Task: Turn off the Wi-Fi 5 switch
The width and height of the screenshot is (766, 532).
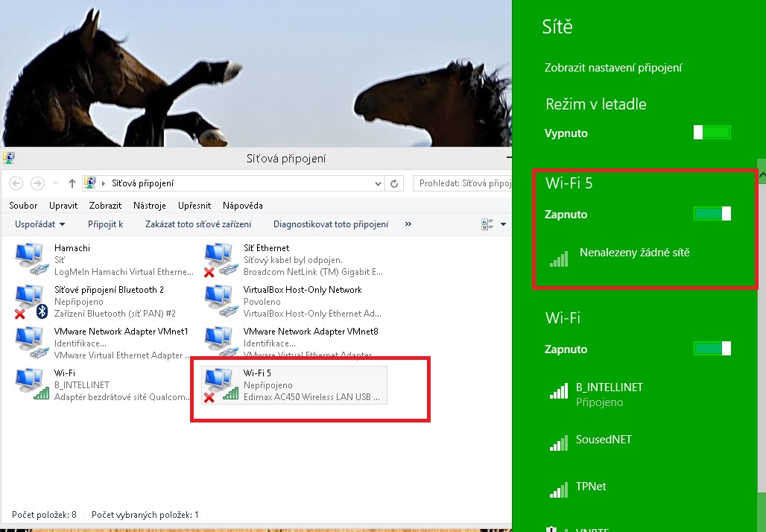Action: 712,214
